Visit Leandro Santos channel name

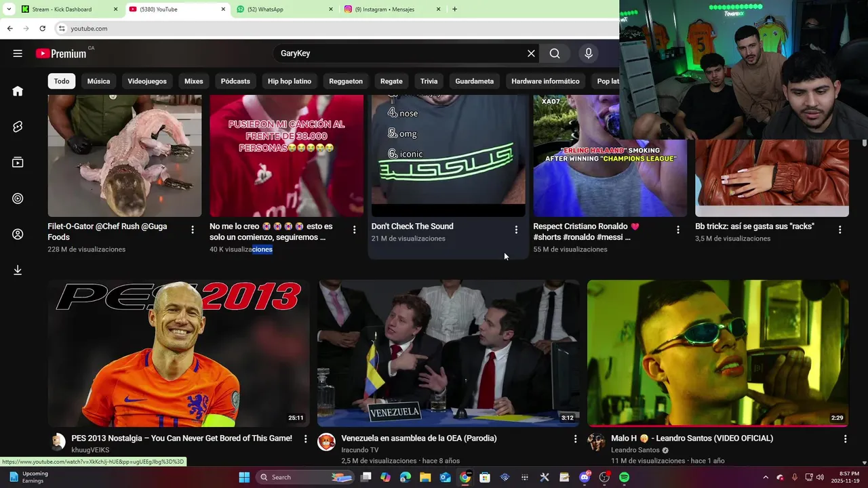pyautogui.click(x=635, y=450)
